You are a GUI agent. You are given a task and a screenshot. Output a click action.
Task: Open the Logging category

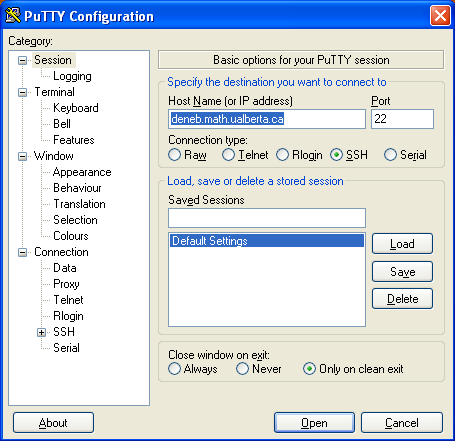72,76
